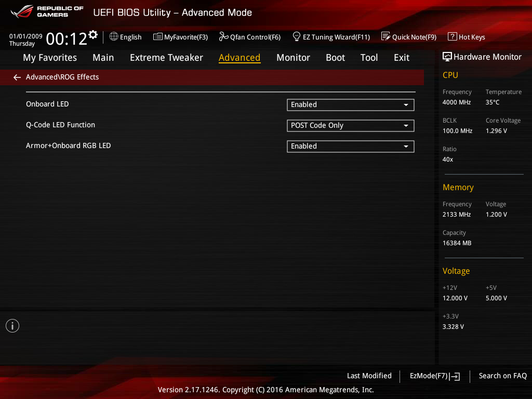Click the Thursday day text
Screen dimensions: 532x399
click(22, 44)
